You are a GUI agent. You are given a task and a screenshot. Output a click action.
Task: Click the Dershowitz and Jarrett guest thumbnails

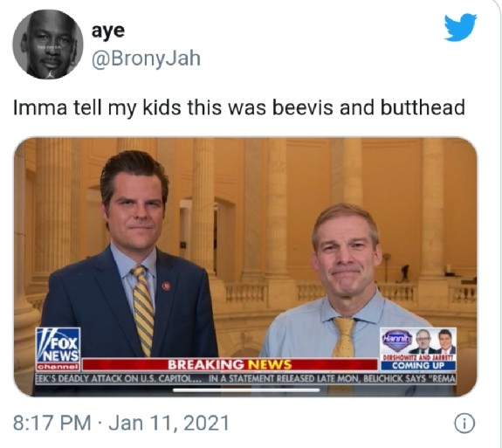[435, 342]
